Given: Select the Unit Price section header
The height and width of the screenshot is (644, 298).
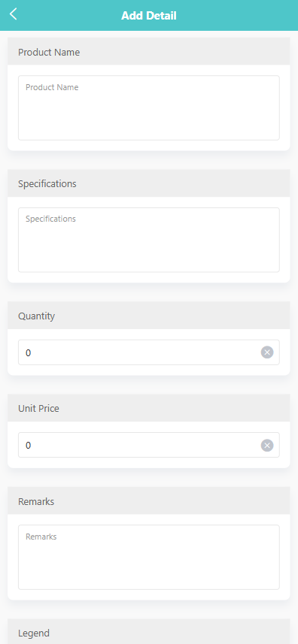Looking at the screenshot, I should pyautogui.click(x=149, y=408).
